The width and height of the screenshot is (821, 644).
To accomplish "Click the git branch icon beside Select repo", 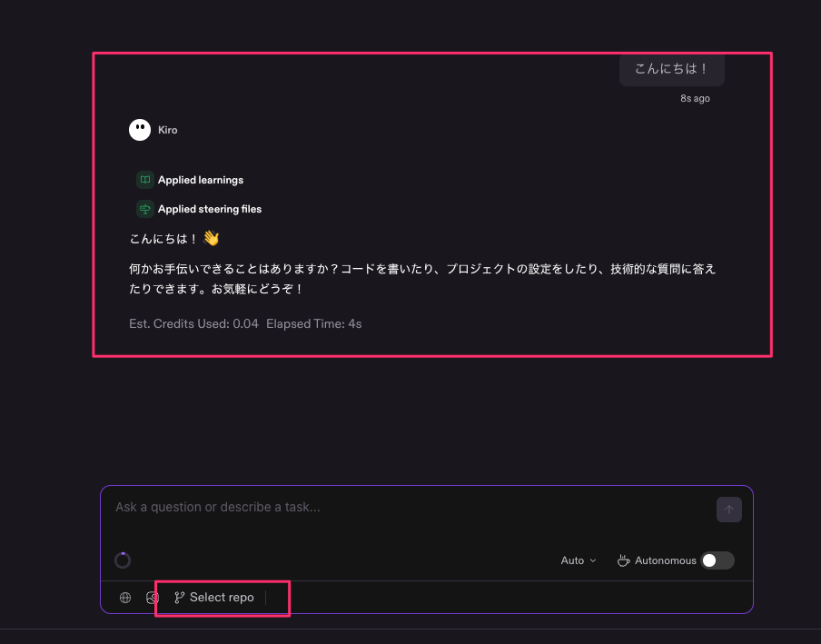I will click(180, 598).
